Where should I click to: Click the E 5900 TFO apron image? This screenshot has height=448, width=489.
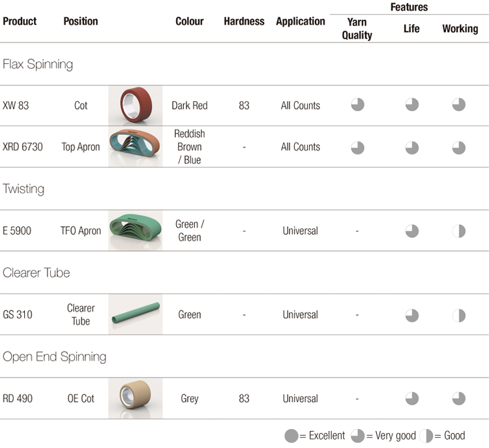click(x=135, y=230)
